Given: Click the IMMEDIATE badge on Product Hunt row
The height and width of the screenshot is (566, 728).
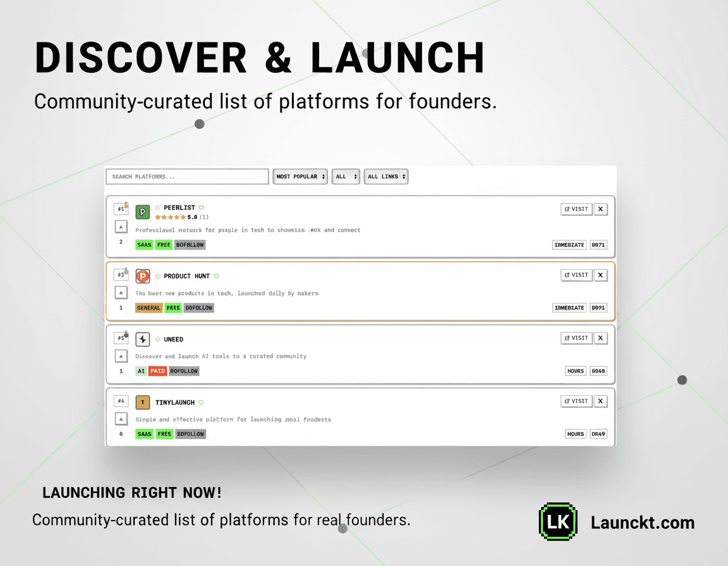Looking at the screenshot, I should [x=569, y=308].
